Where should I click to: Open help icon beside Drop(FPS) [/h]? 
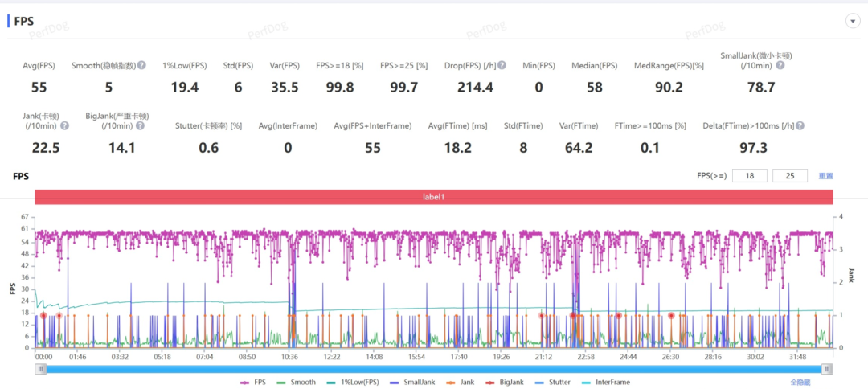(x=502, y=65)
